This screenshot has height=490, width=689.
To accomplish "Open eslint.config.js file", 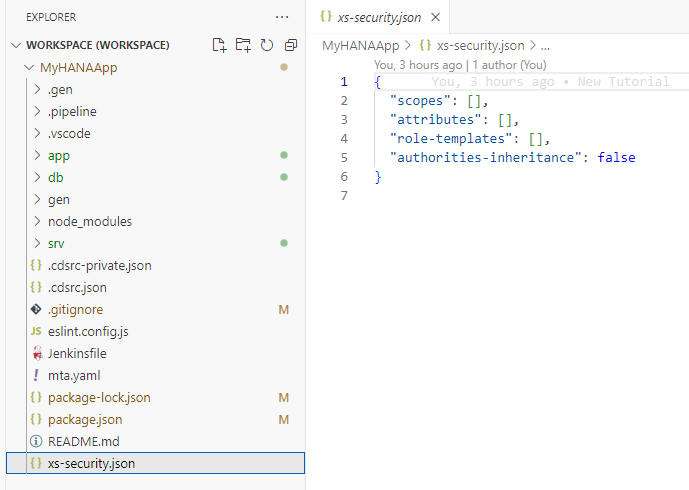I will tap(88, 331).
